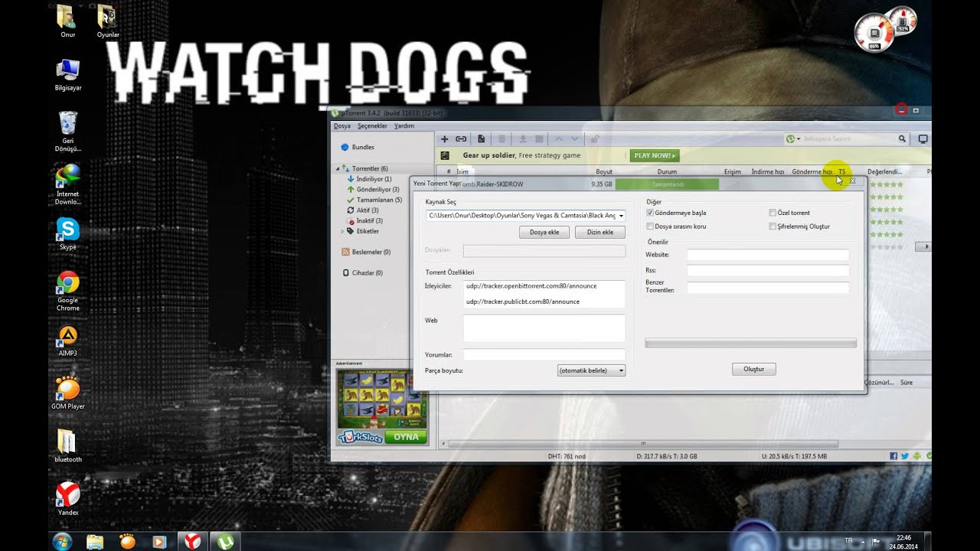This screenshot has height=551, width=980.
Task: Click the Stop torrent square icon
Action: [539, 139]
